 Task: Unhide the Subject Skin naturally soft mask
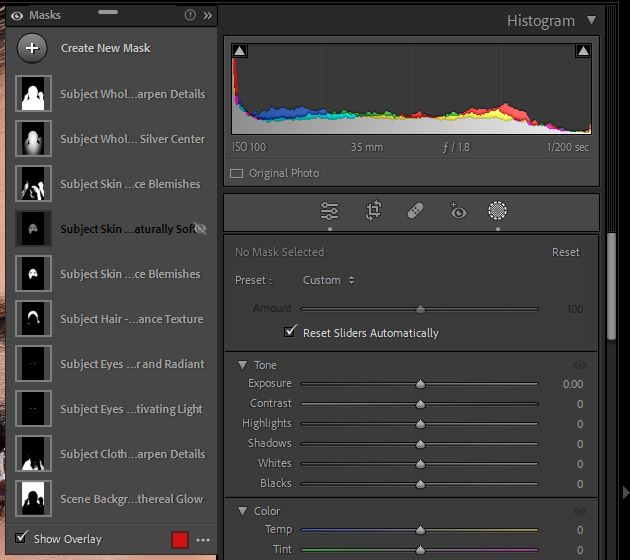(200, 229)
